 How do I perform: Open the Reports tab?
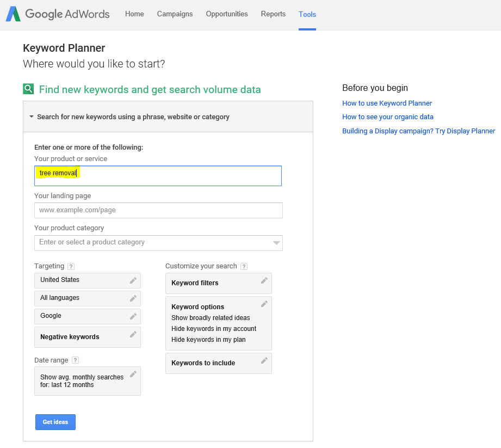(x=273, y=14)
